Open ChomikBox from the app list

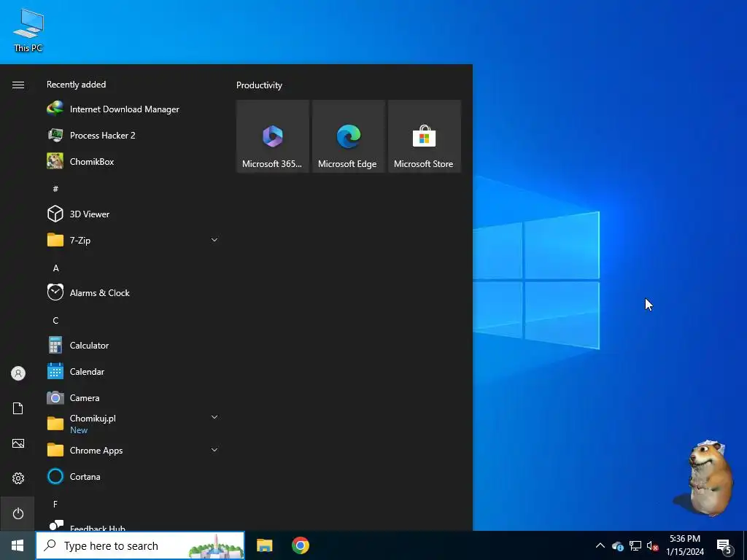[133, 161]
